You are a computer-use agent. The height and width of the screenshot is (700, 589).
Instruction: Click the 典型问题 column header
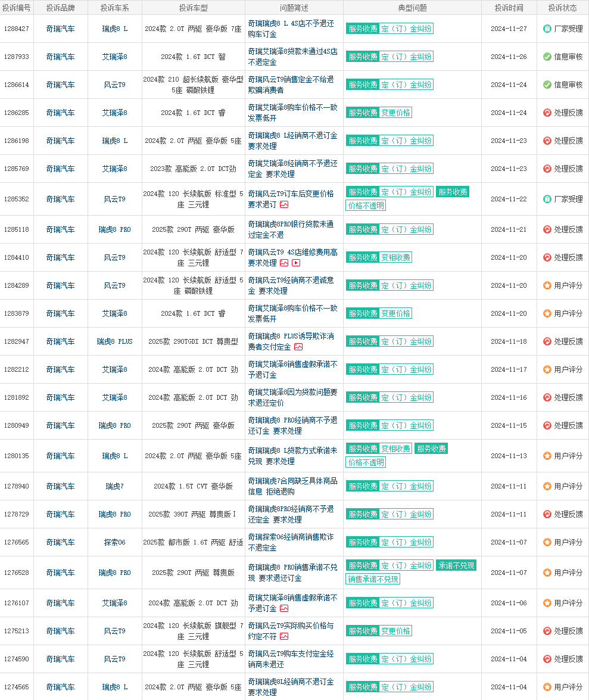coord(412,8)
